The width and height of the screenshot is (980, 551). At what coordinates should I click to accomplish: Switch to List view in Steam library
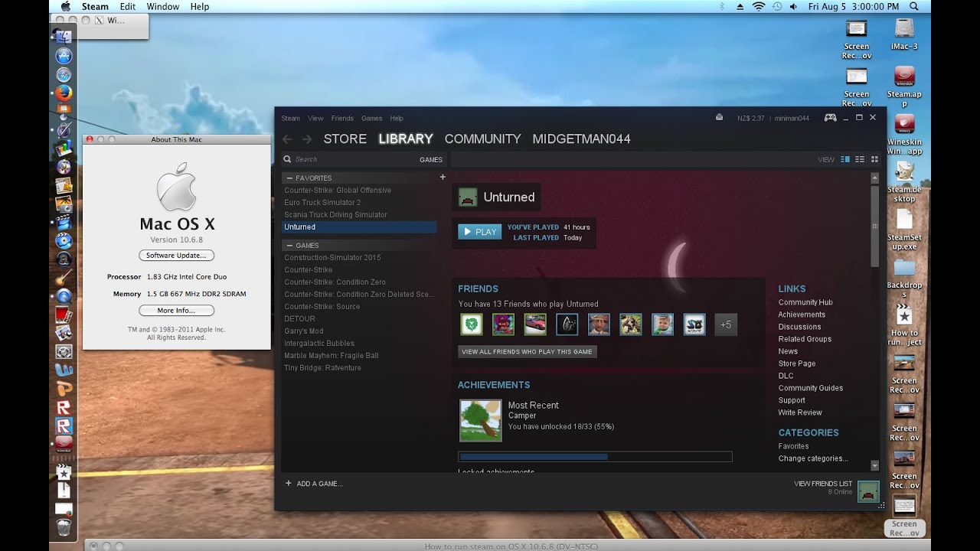860,159
